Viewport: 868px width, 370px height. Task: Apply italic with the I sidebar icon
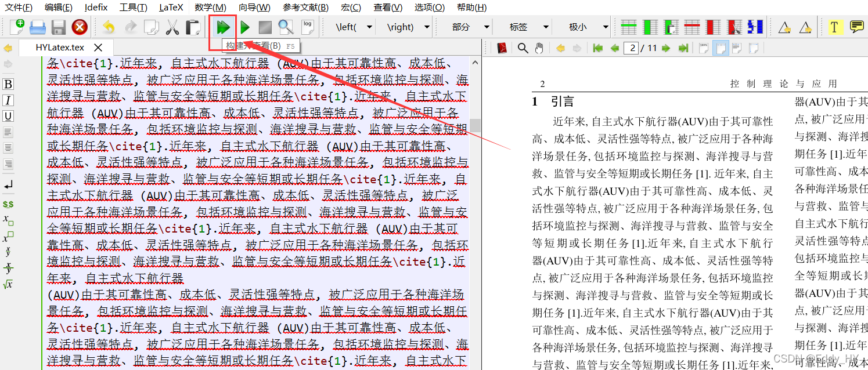pyautogui.click(x=8, y=100)
